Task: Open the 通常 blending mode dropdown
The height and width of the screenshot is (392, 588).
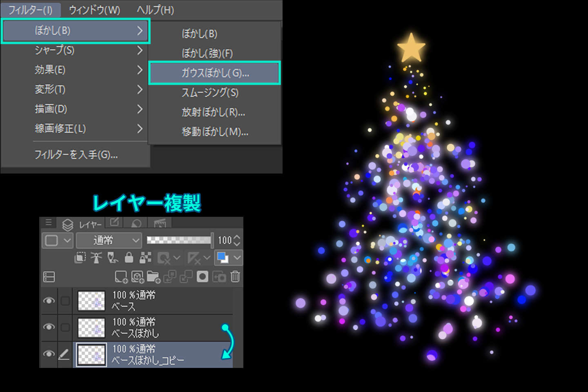Action: 109,240
